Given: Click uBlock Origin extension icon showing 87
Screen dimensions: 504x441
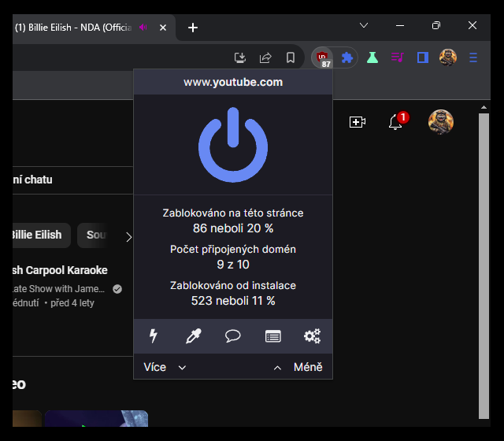Looking at the screenshot, I should pos(323,58).
